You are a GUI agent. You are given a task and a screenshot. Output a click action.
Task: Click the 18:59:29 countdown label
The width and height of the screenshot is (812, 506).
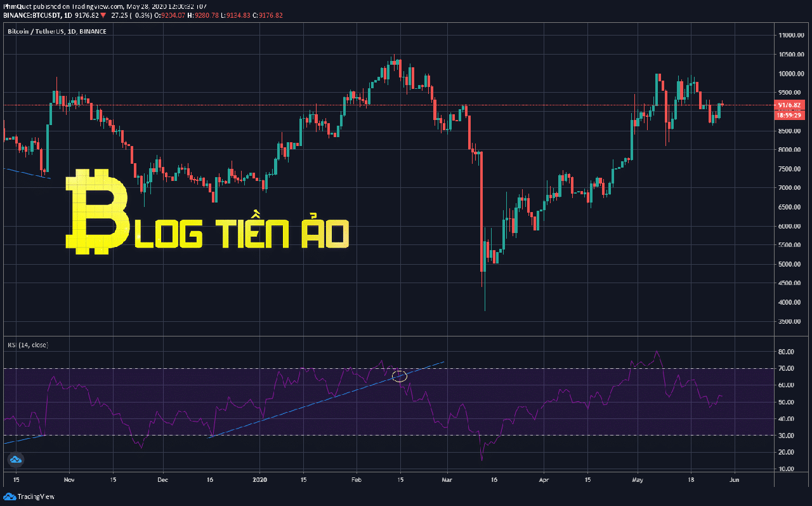click(x=790, y=115)
